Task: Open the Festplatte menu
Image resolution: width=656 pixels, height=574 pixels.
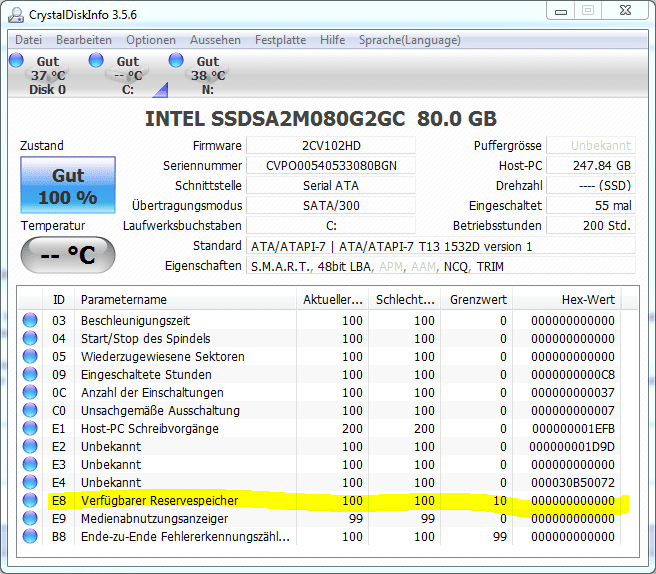Action: [280, 40]
